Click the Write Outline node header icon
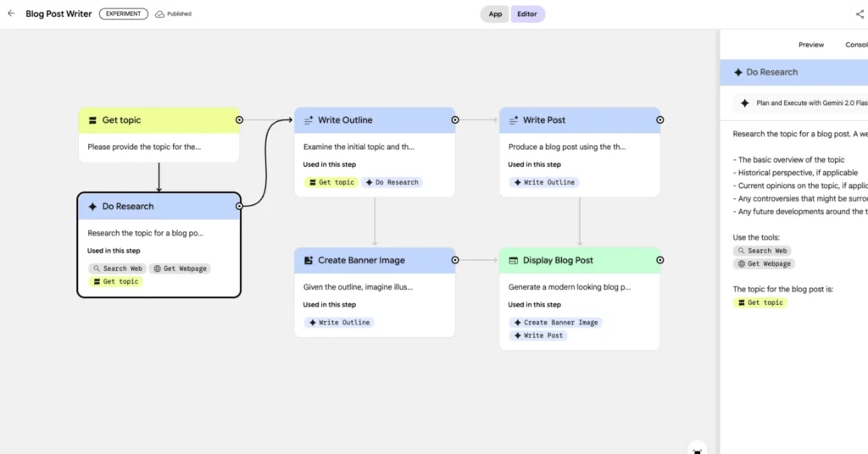 point(309,120)
